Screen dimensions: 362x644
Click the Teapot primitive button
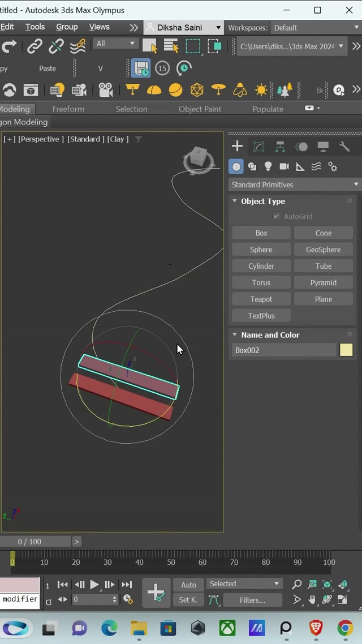pos(261,299)
